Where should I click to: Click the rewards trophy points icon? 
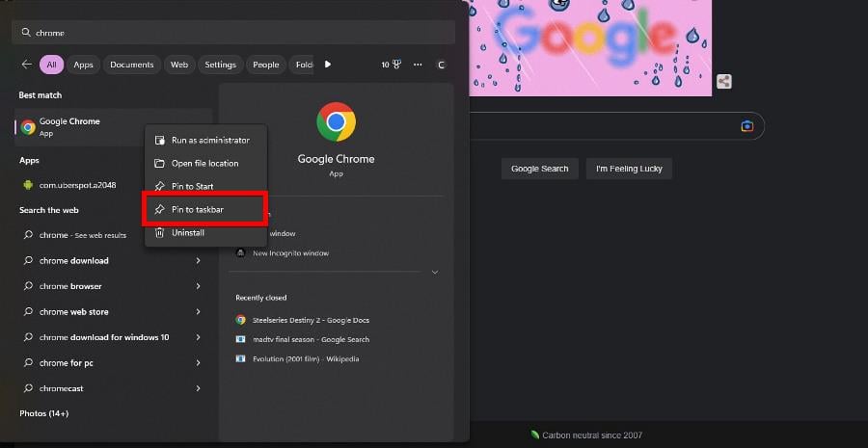(x=396, y=65)
